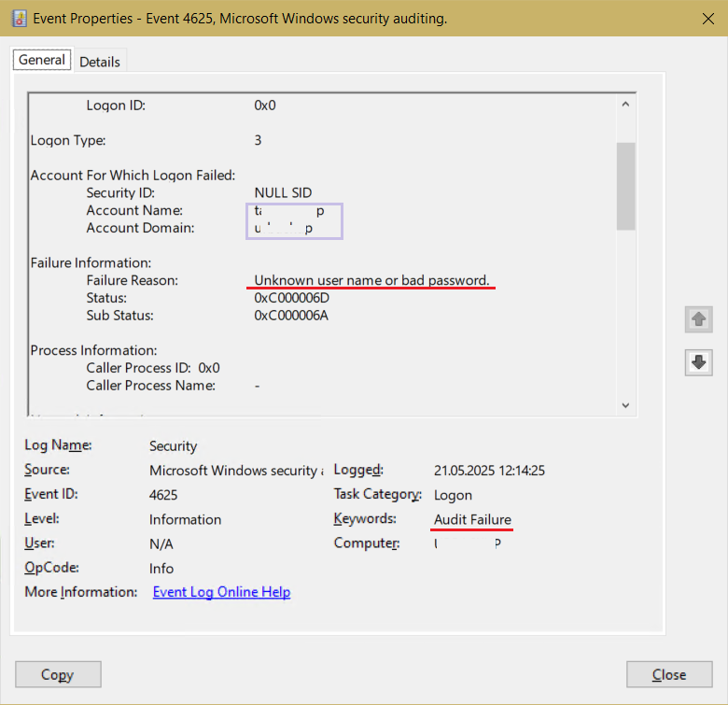This screenshot has height=705, width=728.
Task: Click the Keywords value Audit Failure
Action: pyautogui.click(x=472, y=519)
